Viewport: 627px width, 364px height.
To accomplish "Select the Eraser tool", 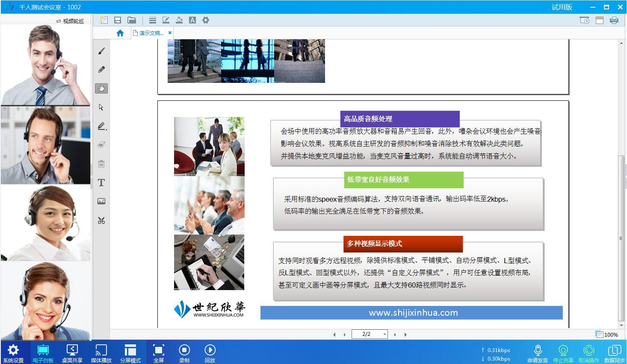I will pos(101,145).
